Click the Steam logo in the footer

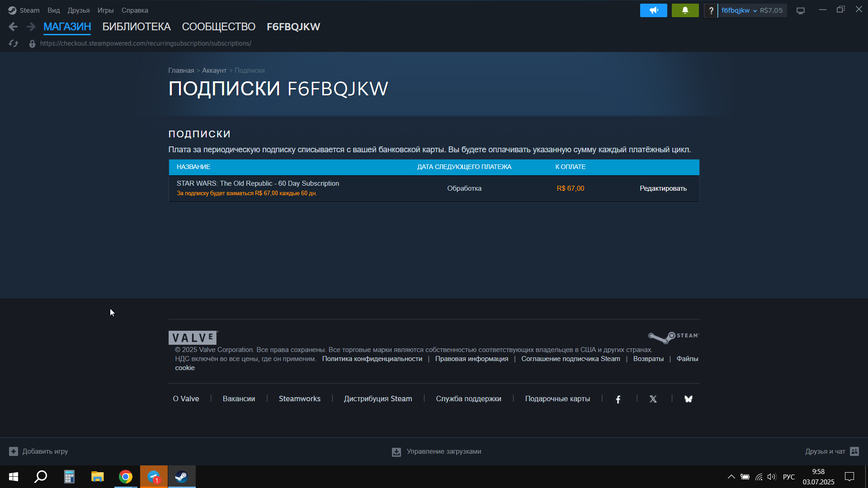click(674, 337)
